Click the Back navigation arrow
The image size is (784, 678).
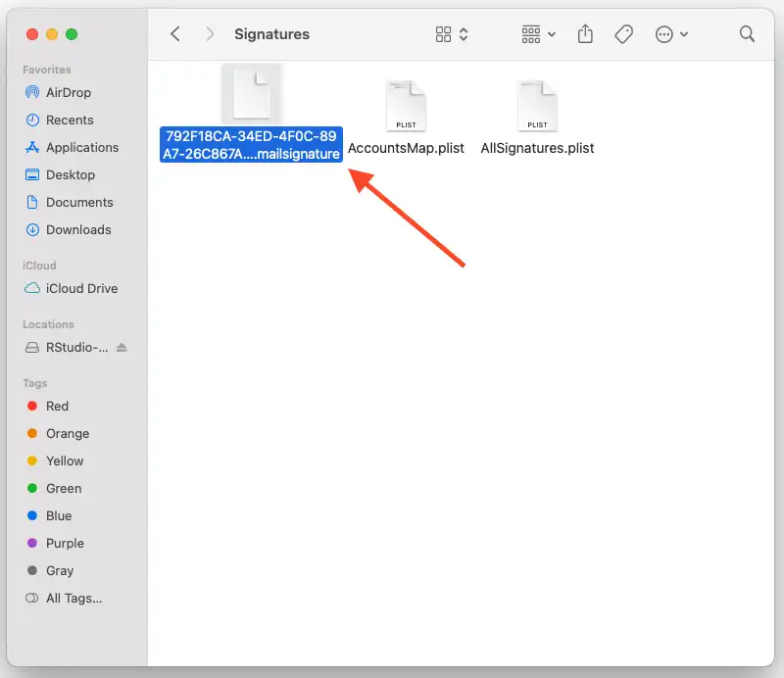coord(175,34)
